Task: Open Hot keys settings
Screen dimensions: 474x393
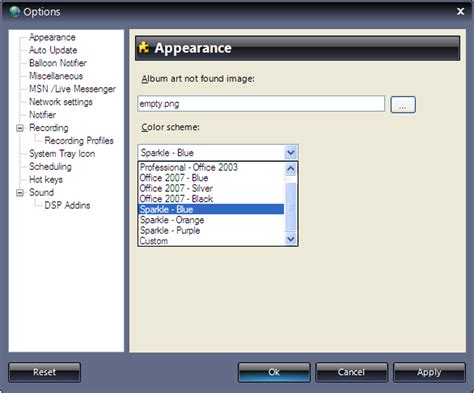Action: [46, 180]
